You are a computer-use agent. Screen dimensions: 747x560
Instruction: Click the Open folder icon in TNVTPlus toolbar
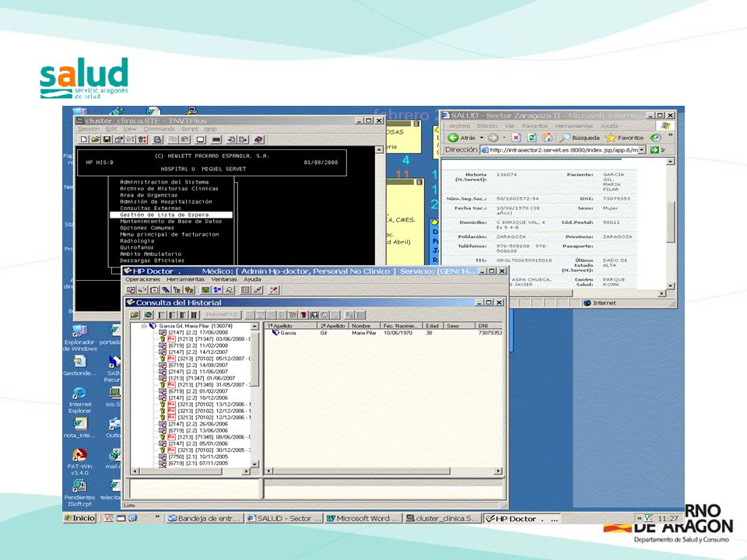click(x=95, y=139)
